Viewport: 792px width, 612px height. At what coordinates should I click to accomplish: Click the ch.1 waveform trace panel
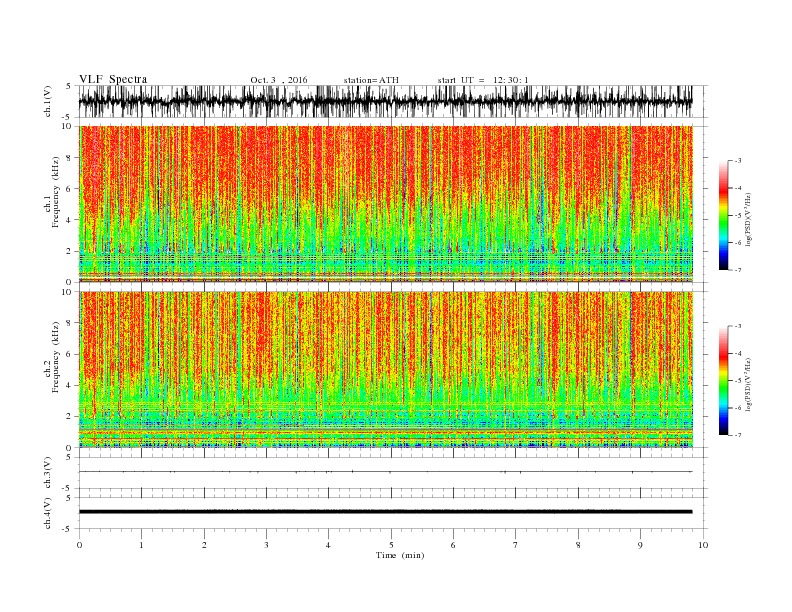[x=392, y=101]
